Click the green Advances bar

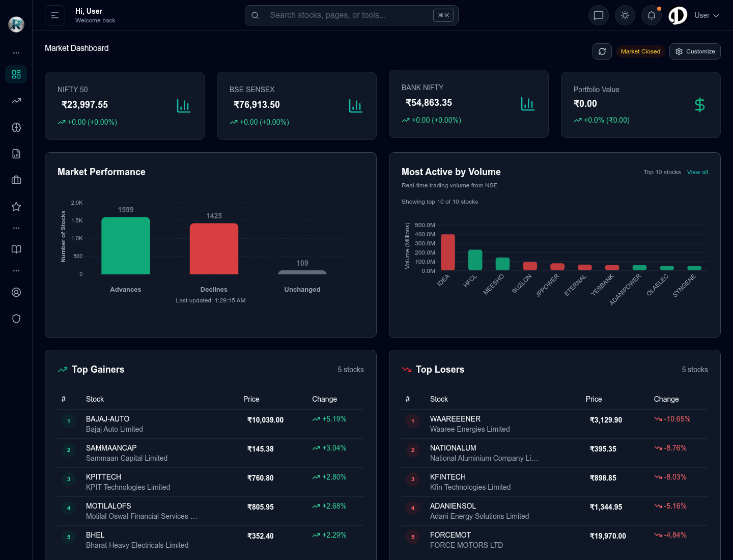(126, 245)
